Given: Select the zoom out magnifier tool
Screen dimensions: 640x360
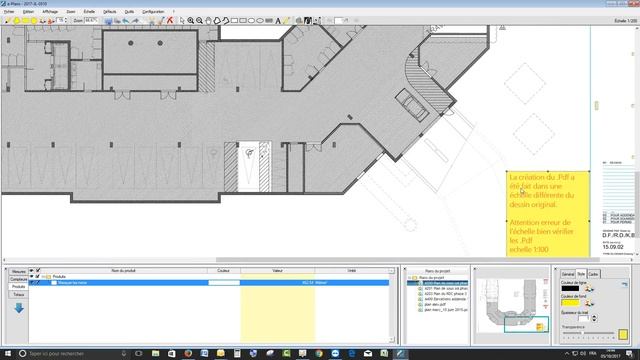Looking at the screenshot, I should 200,20.
